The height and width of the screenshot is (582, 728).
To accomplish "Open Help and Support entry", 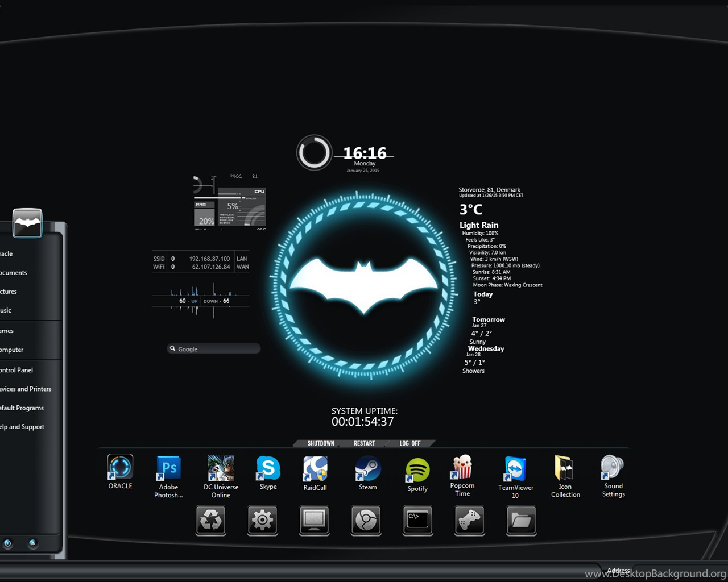I will [22, 427].
